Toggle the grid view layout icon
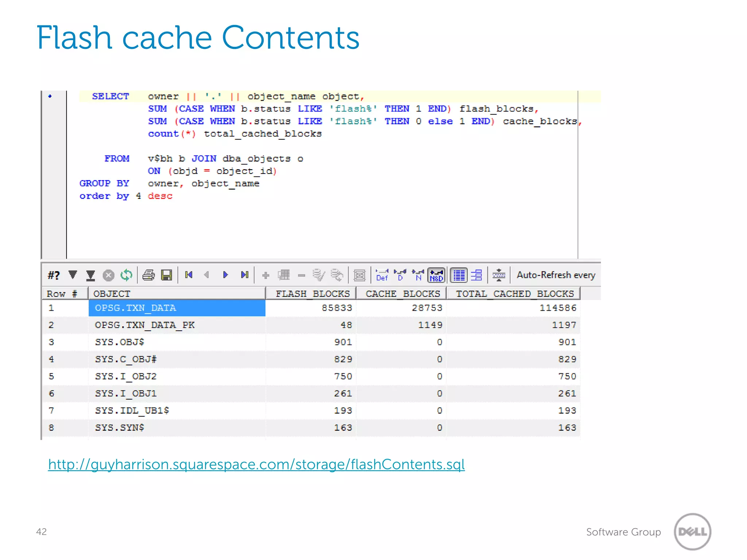The width and height of the screenshot is (747, 560). pyautogui.click(x=459, y=275)
